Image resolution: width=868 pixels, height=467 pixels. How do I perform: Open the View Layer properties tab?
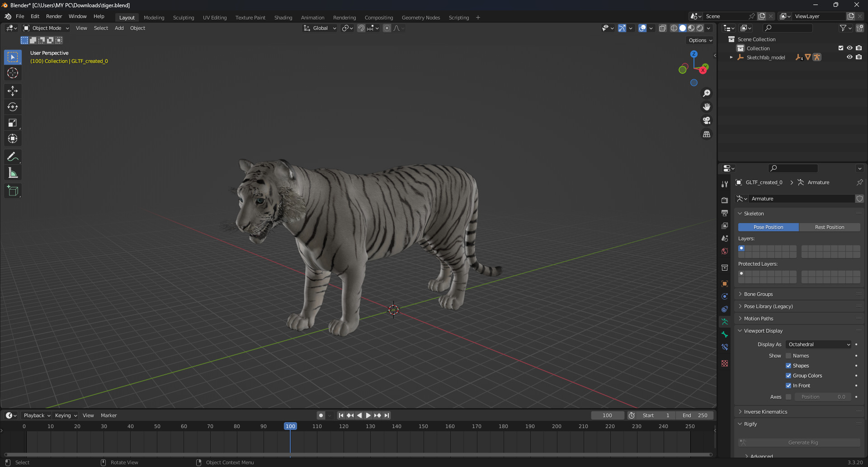coord(725,225)
